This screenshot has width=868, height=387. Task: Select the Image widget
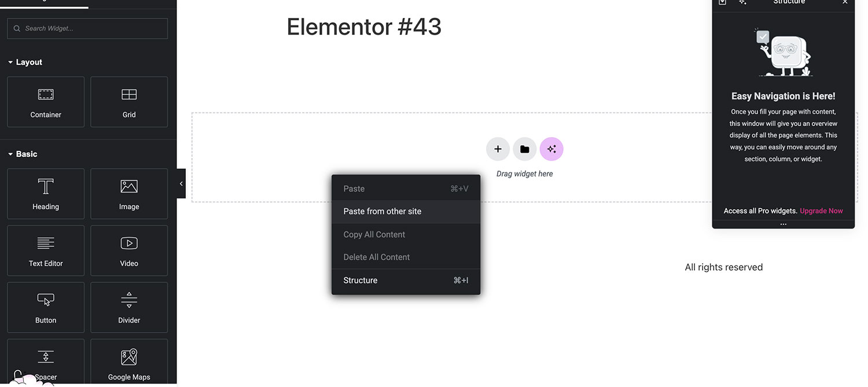click(x=128, y=194)
